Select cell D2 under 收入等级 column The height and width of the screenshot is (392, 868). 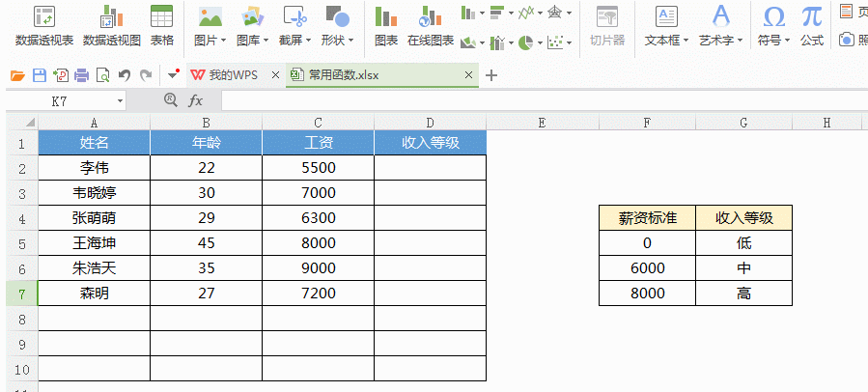coord(430,167)
